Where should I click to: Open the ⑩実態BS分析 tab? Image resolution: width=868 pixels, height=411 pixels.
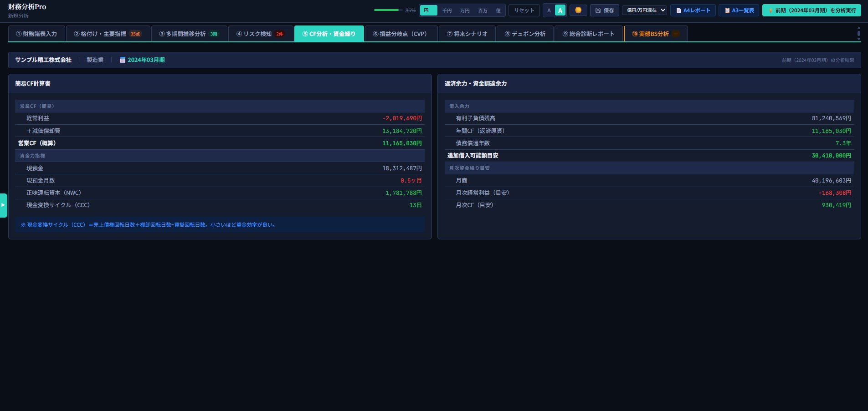656,34
